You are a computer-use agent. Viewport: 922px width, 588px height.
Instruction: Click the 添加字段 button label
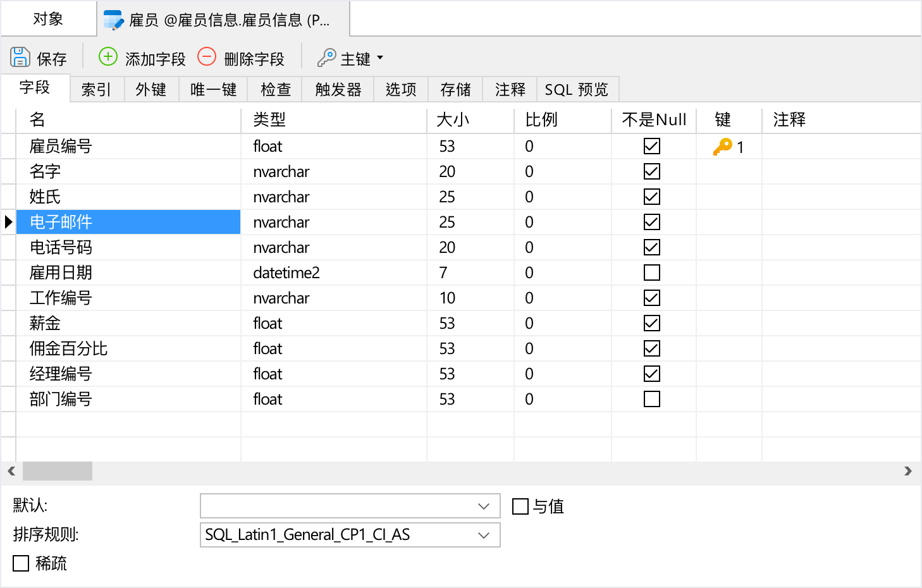155,59
